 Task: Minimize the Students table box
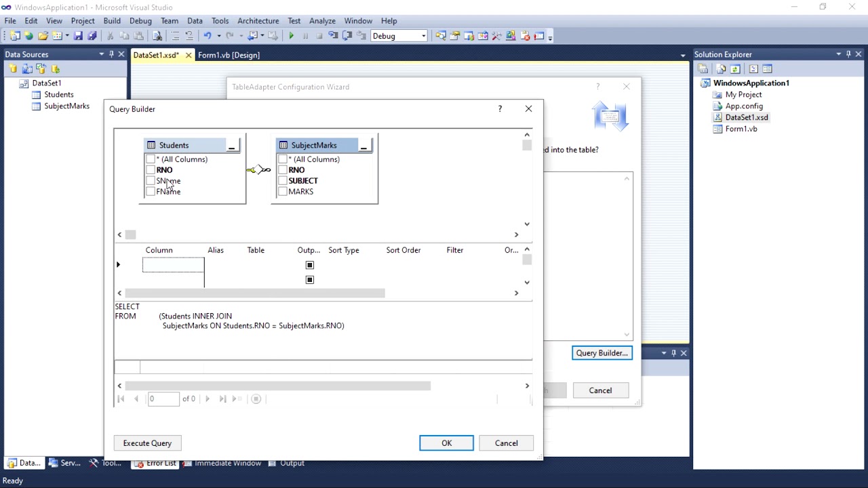point(231,145)
